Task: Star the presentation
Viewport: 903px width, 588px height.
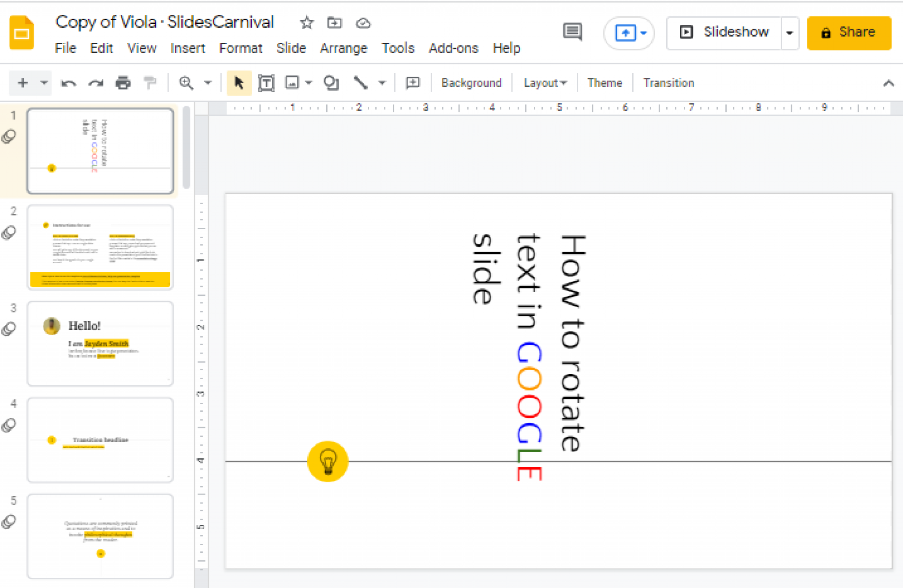Action: click(306, 22)
